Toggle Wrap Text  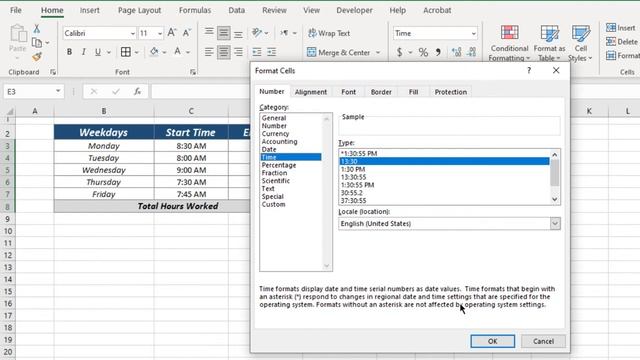[x=329, y=33]
